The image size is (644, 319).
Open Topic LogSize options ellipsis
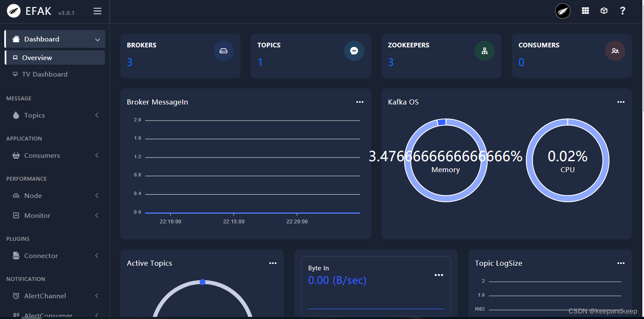pos(621,263)
